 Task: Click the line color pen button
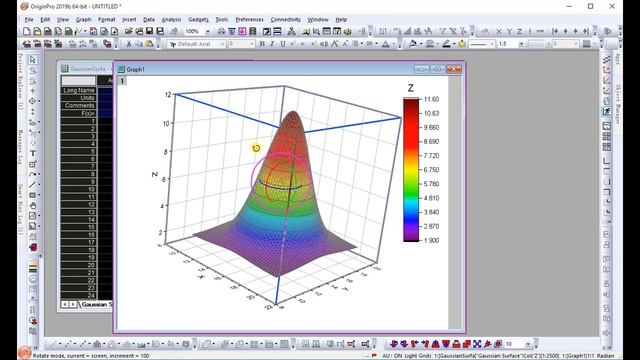[446, 44]
